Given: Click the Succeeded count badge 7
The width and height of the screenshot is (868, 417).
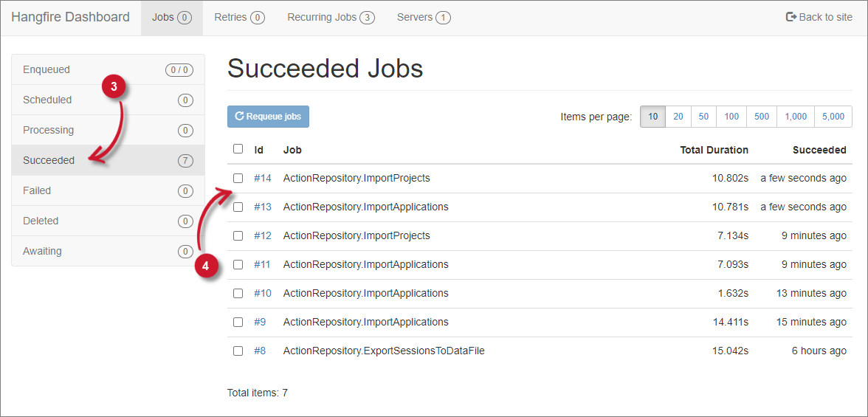Looking at the screenshot, I should [x=185, y=161].
